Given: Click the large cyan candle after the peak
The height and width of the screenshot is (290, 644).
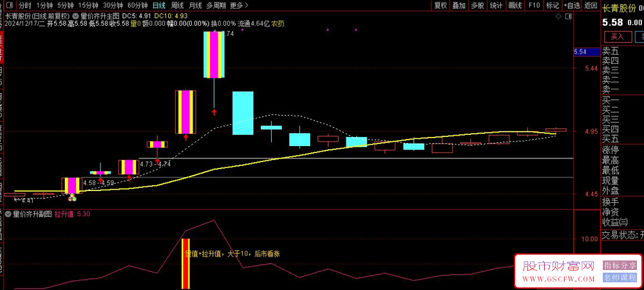Looking at the screenshot, I should (243, 113).
